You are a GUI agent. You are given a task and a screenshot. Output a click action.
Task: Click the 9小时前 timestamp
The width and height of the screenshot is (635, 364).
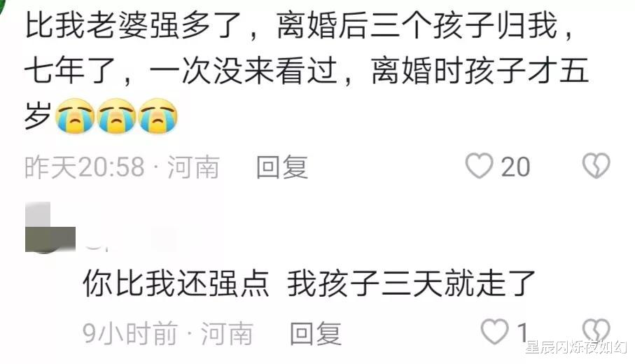[x=130, y=334]
